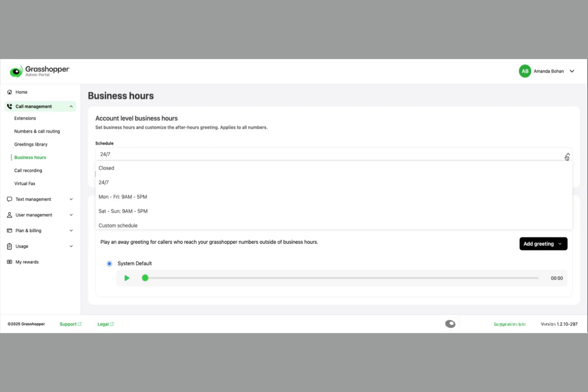The image size is (588, 392).
Task: Choose the Mon - Fri: 9AM - 5PM option
Action: click(123, 197)
